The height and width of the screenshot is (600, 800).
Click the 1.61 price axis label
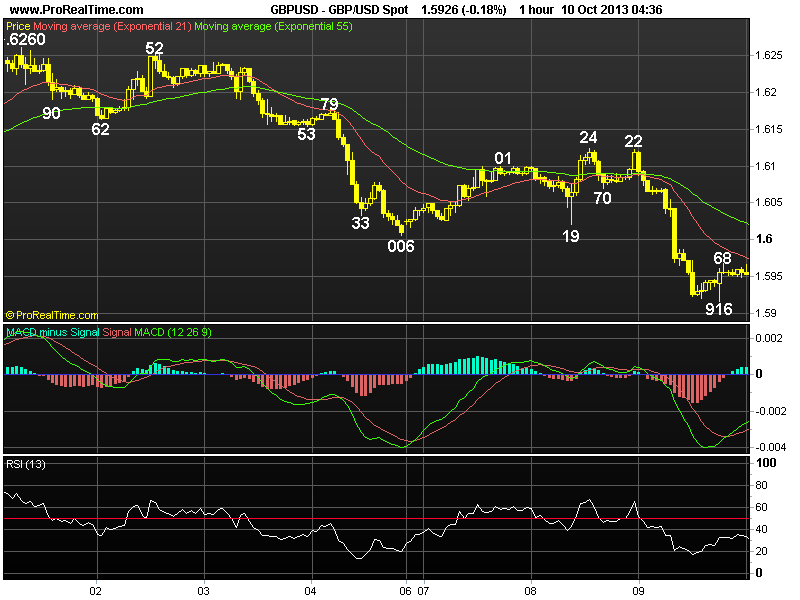(x=766, y=166)
